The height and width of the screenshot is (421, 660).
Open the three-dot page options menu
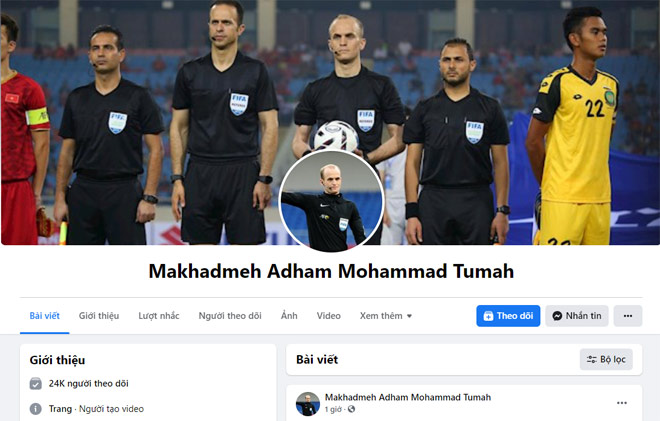click(628, 316)
